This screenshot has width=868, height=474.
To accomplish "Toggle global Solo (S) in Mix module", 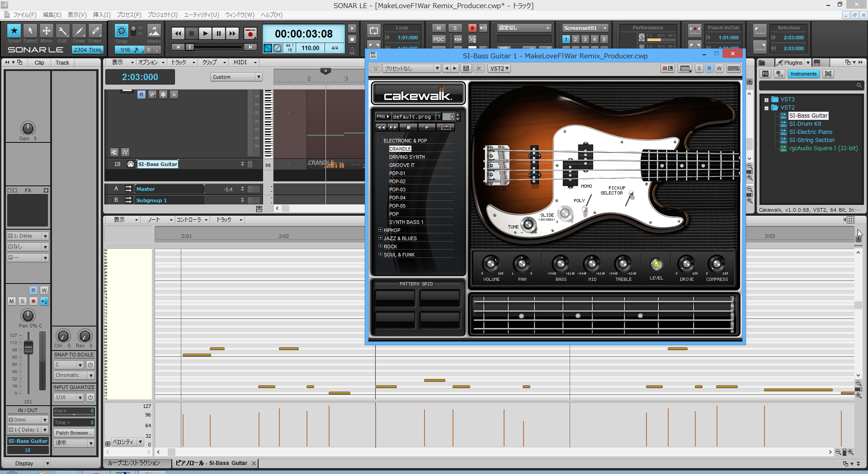I will coord(455,28).
